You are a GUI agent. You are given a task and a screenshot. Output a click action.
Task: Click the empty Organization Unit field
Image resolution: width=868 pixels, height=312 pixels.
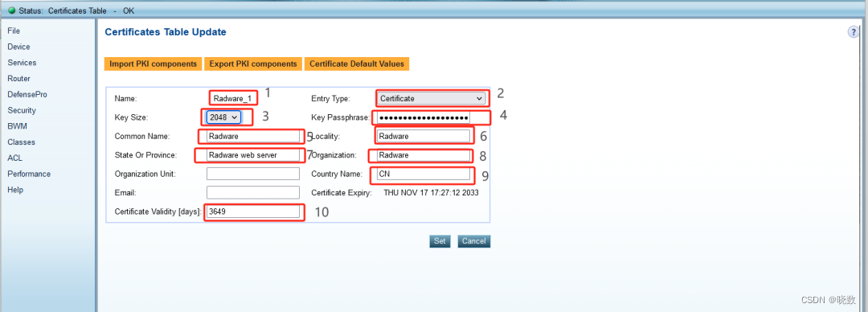(x=253, y=174)
